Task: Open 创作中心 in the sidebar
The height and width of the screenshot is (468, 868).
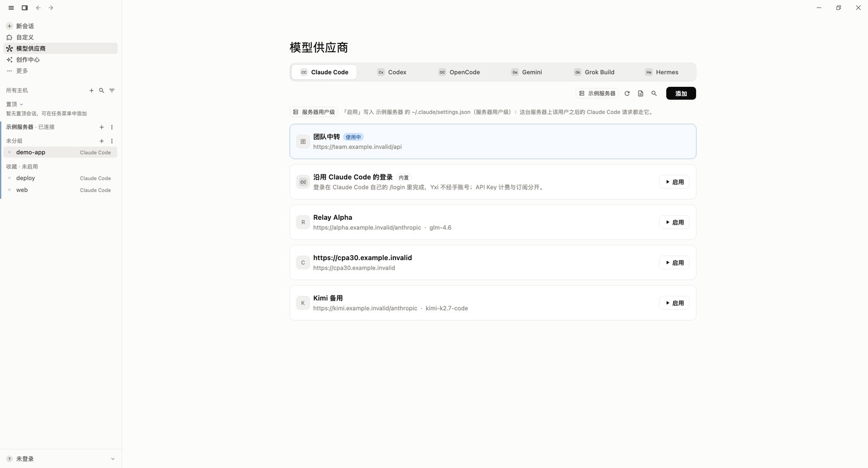Action: tap(60, 60)
